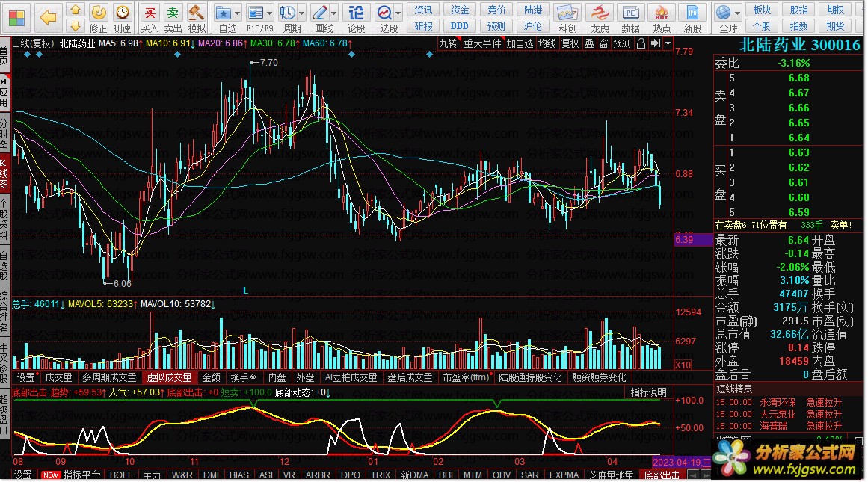The image size is (868, 482).
Task: Expand the 选股 dropdown arrow
Action: [x=398, y=13]
